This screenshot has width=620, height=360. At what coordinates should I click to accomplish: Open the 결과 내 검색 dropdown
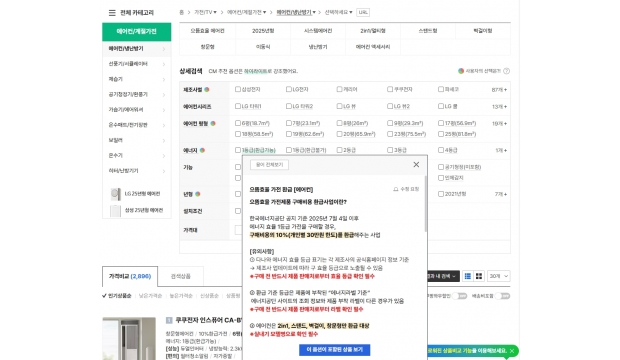coord(443,276)
